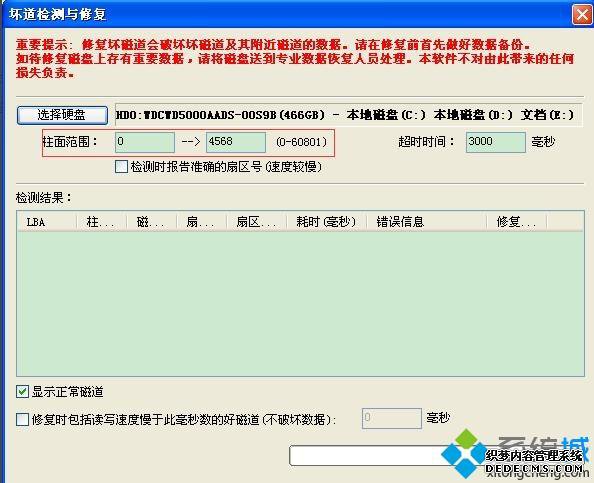Sort results by the LBA column header

pos(47,222)
